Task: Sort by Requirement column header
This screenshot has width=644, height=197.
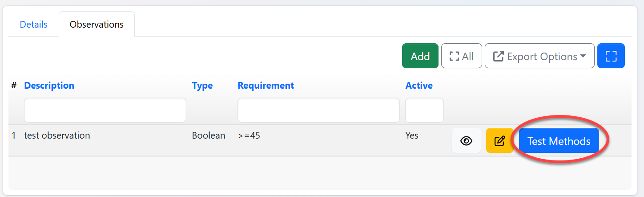Action: click(x=266, y=86)
